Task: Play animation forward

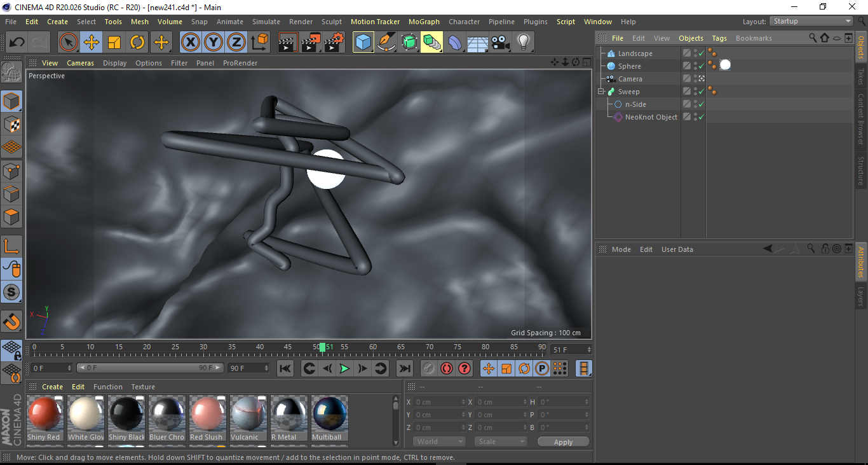Action: 344,368
